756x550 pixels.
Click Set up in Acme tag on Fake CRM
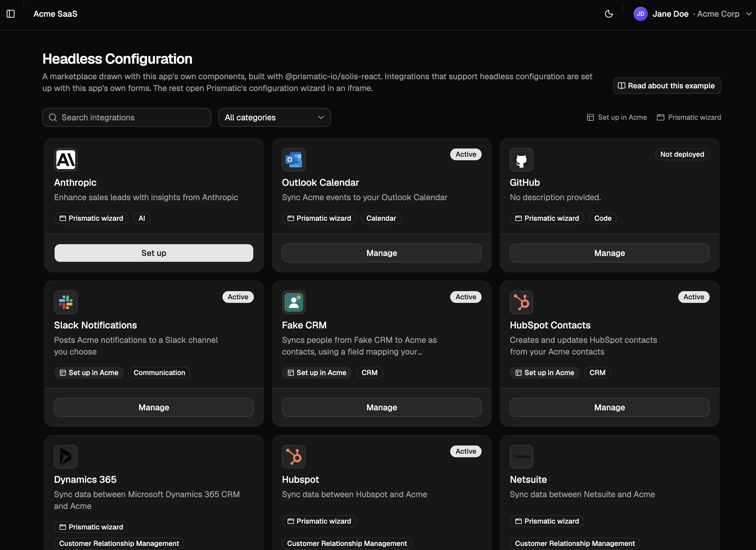(x=317, y=373)
